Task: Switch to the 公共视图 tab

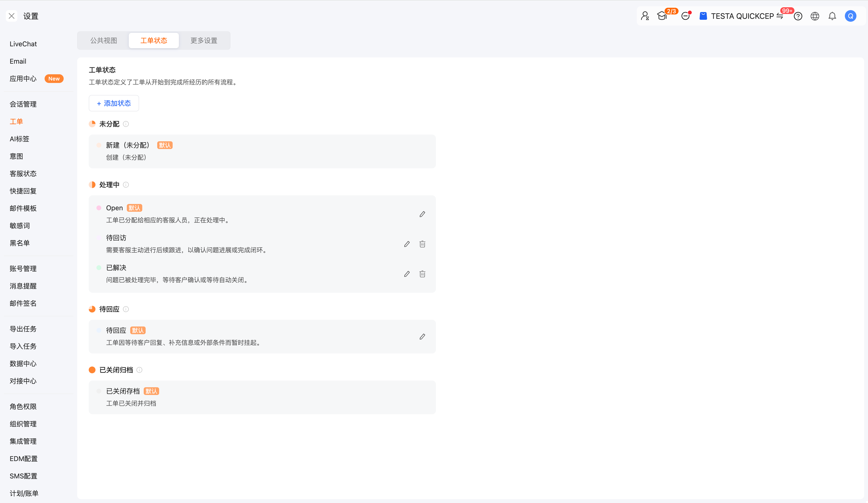Action: click(103, 41)
